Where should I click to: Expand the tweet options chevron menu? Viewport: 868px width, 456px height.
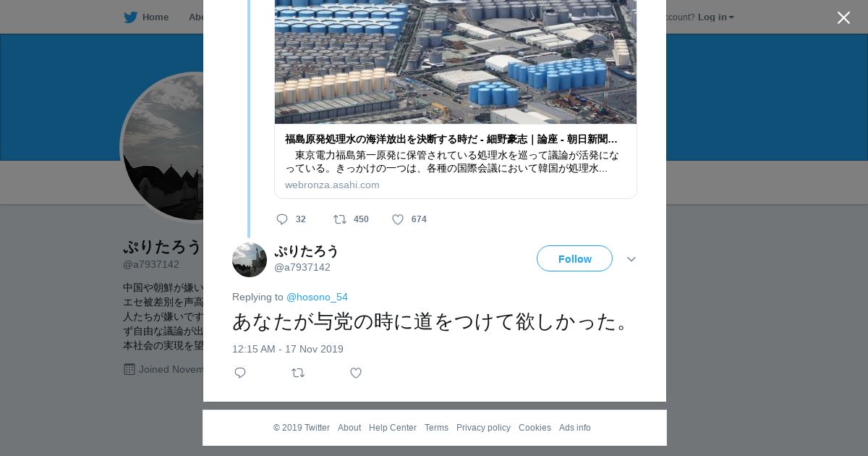631,259
